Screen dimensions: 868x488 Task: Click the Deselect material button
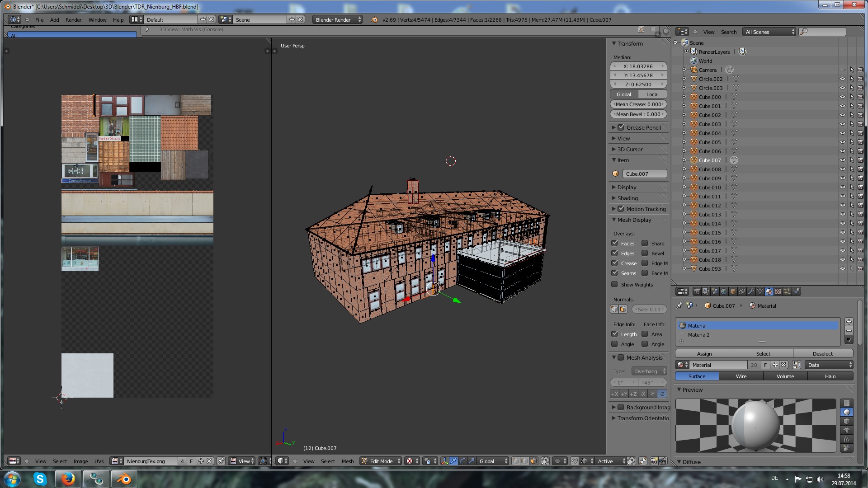click(x=822, y=353)
